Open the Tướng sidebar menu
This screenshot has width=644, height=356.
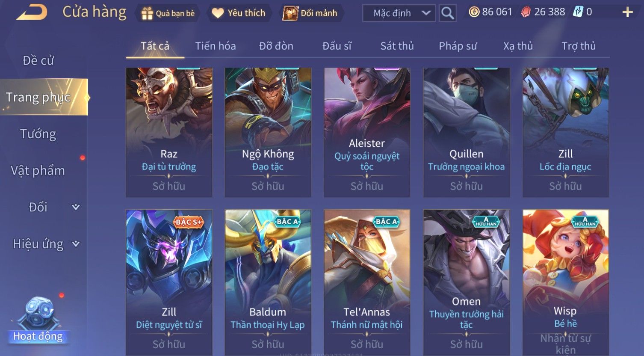click(x=38, y=134)
